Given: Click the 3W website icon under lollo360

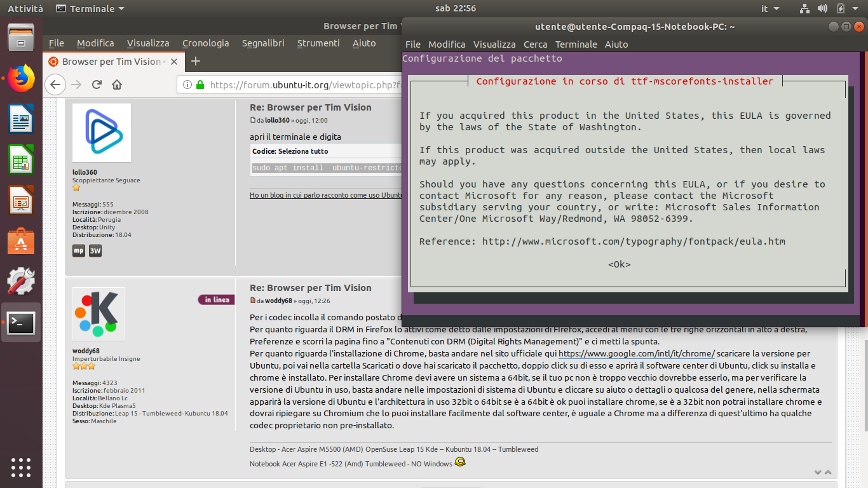Looking at the screenshot, I should coord(95,250).
